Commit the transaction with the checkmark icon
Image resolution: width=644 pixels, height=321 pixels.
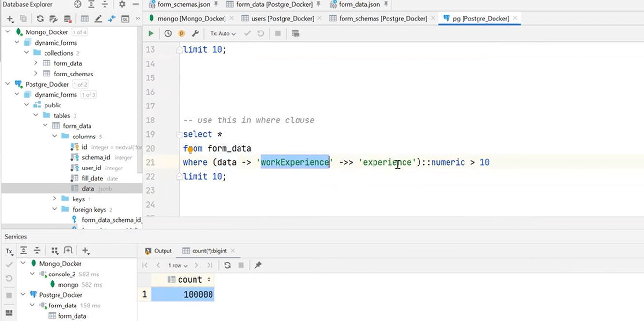(x=247, y=33)
